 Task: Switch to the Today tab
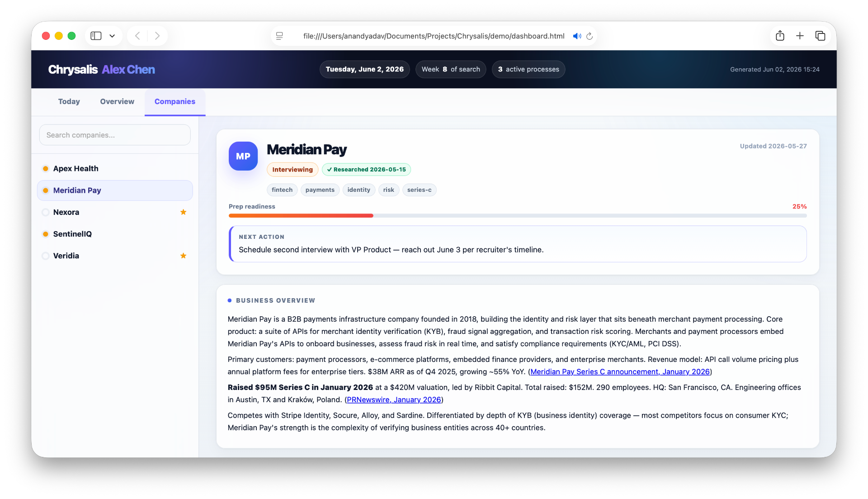coord(69,101)
